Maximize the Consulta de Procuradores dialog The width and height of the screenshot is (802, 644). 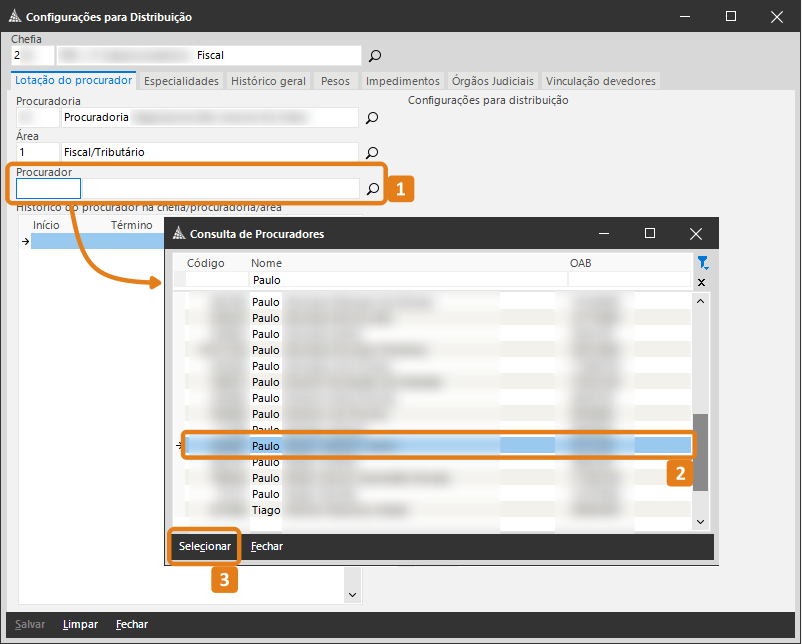click(x=650, y=233)
